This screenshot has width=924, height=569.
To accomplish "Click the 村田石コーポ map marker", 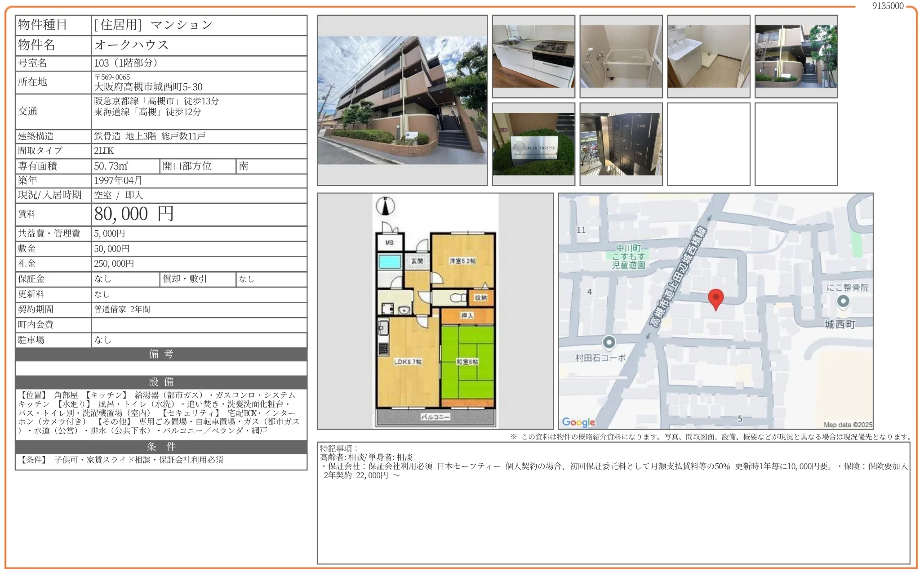I will [x=609, y=343].
